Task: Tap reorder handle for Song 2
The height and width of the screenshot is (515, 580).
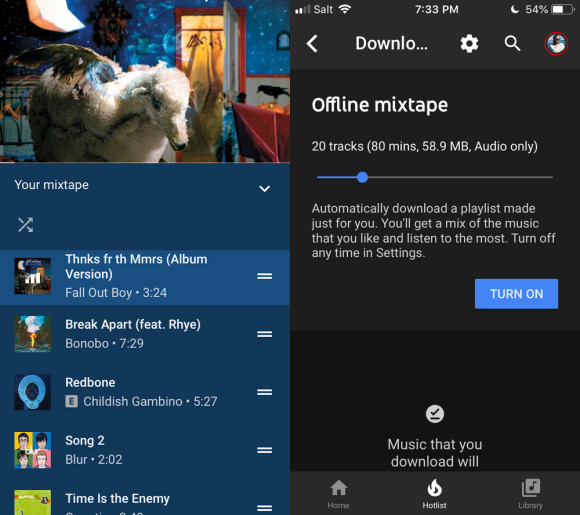Action: click(264, 450)
